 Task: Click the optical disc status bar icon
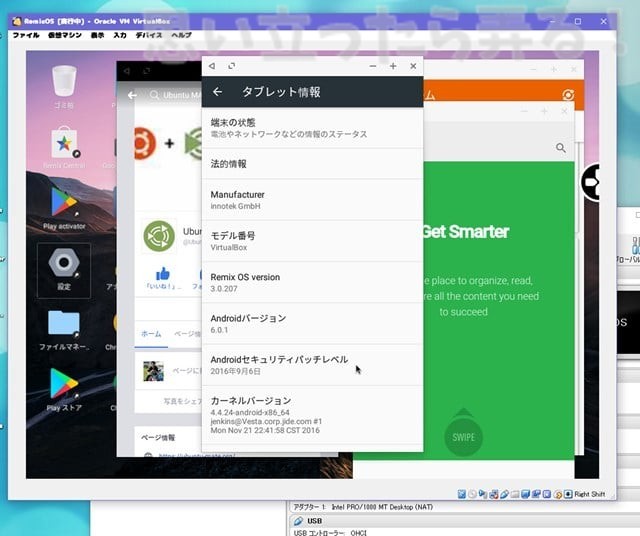472,494
